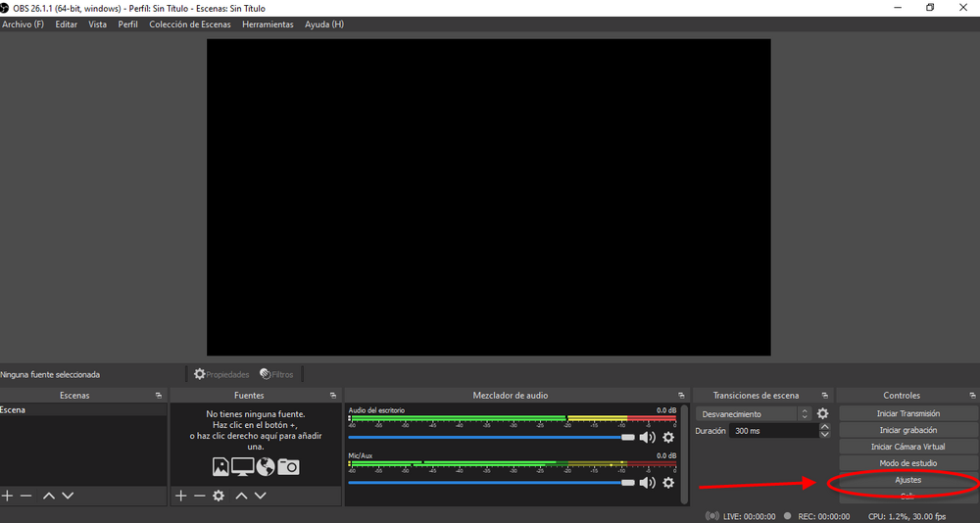This screenshot has height=523, width=980.
Task: Add a source with Fuentes plus button
Action: 180,496
